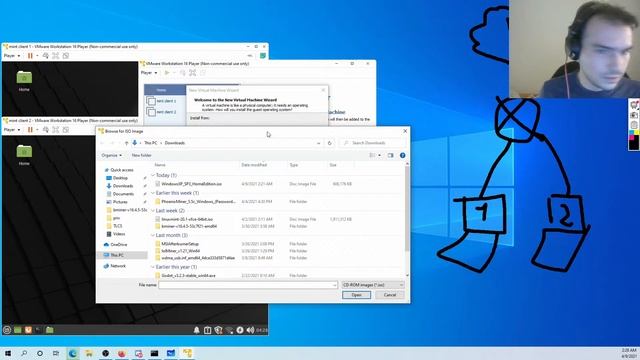This screenshot has width=640, height=360.
Task: Click the file list vertical scrollbar
Action: 407,208
